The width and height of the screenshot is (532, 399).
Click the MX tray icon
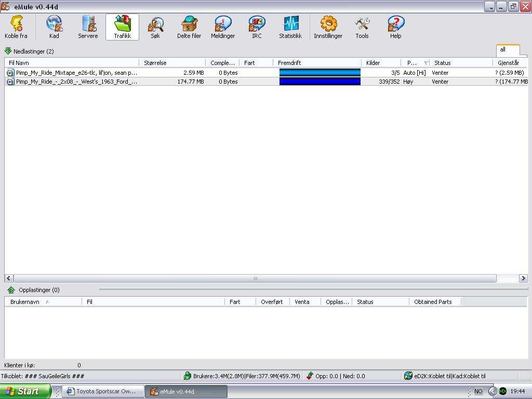coord(503,392)
